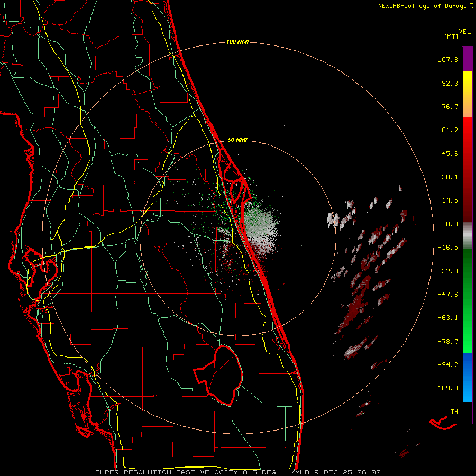Click the TH label beside the color bar
This screenshot has height=476, width=476.
[454, 412]
